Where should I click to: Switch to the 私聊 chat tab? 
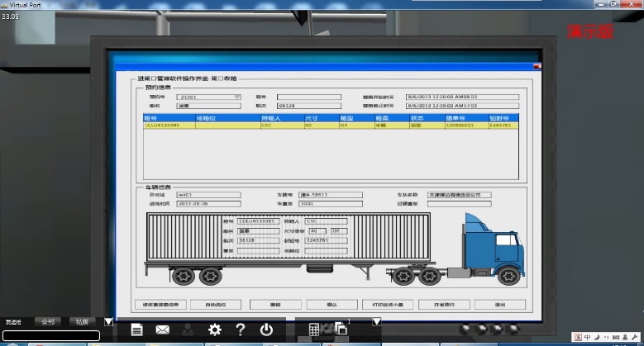(x=82, y=321)
